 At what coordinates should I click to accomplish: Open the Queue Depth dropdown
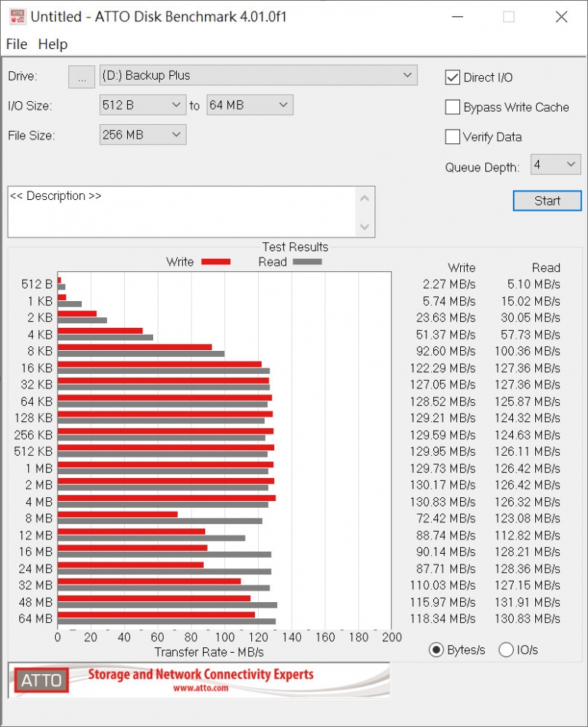(x=556, y=165)
